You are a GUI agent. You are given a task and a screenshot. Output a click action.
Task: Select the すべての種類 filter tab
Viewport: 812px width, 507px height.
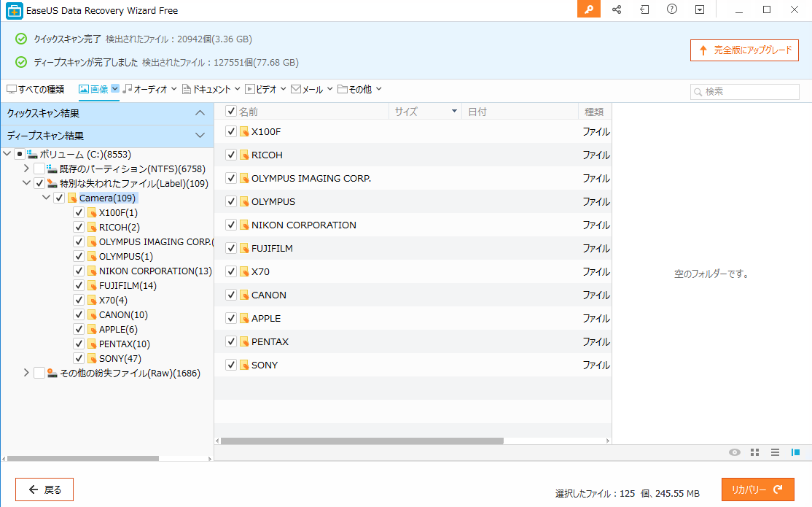coord(35,89)
